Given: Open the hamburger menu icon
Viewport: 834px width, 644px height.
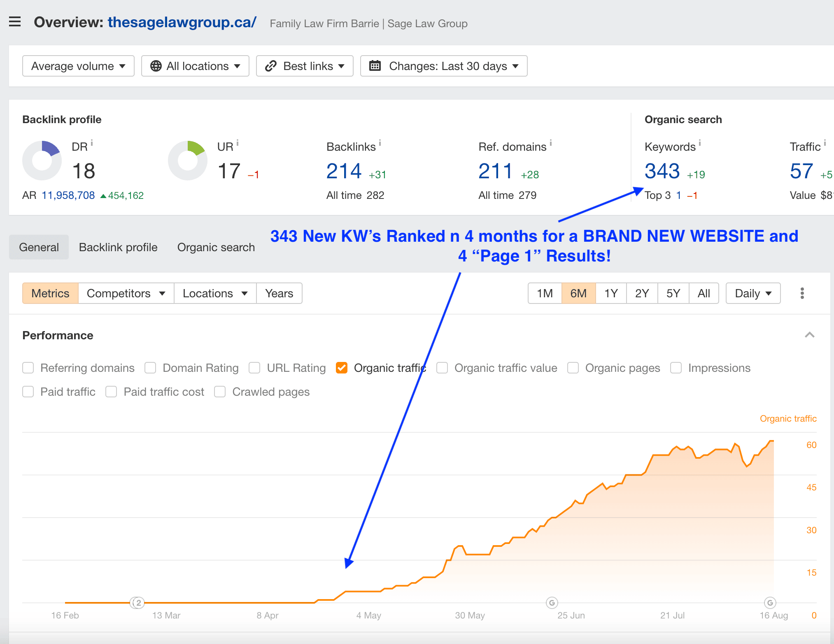Looking at the screenshot, I should [15, 21].
